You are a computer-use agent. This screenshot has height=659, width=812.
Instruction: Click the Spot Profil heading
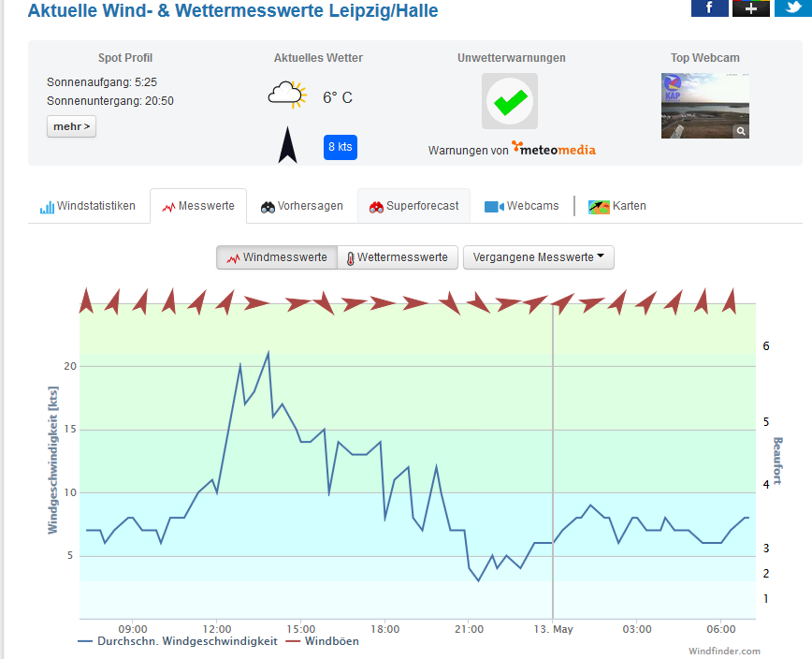tap(125, 58)
